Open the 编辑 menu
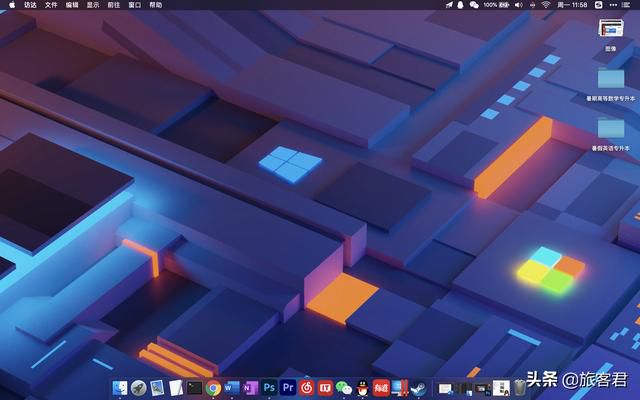Image resolution: width=640 pixels, height=400 pixels. [x=72, y=5]
